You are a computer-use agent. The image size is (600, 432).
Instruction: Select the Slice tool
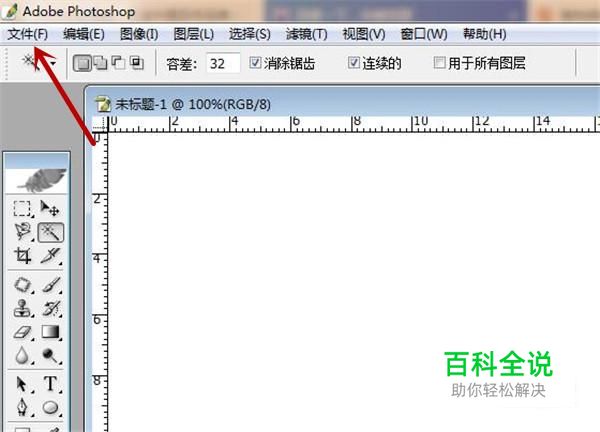[x=50, y=256]
